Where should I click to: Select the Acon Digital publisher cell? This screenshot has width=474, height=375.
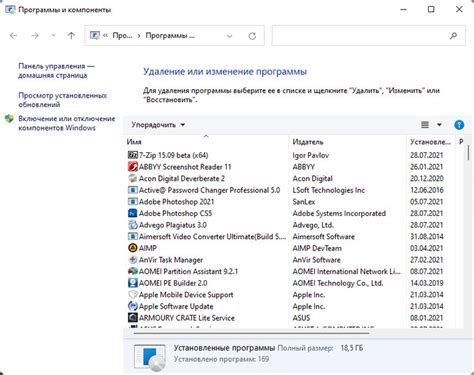tap(312, 178)
